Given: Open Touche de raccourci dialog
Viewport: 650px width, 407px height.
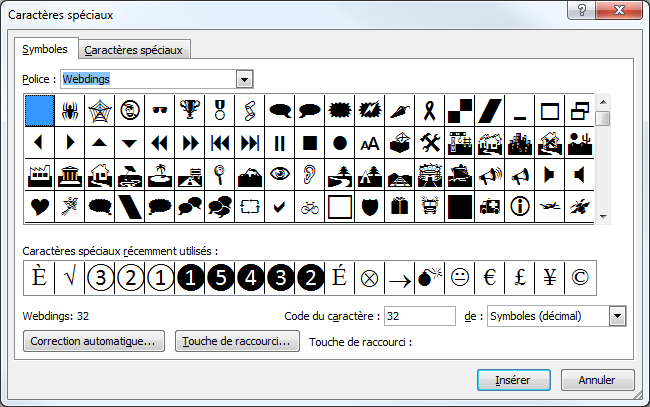Looking at the screenshot, I should (237, 341).
